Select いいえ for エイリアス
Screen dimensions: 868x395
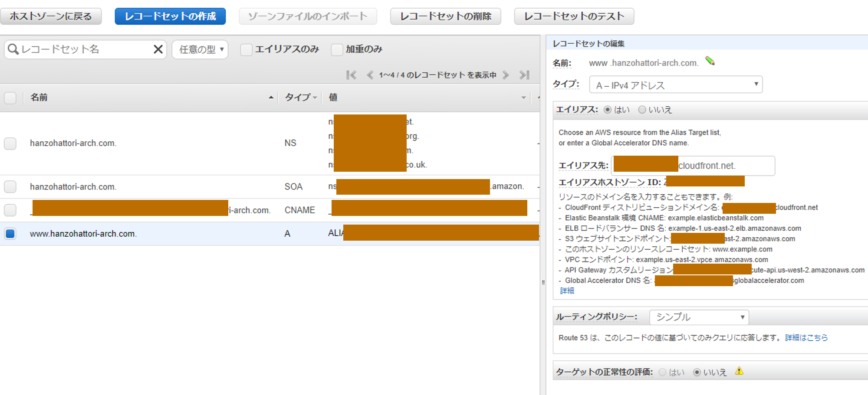pyautogui.click(x=642, y=110)
